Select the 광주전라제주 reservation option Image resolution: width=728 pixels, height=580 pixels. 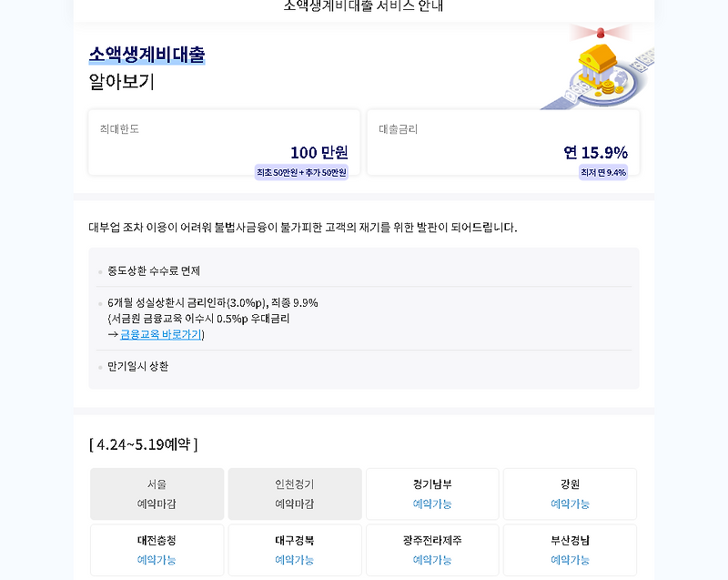(431, 550)
